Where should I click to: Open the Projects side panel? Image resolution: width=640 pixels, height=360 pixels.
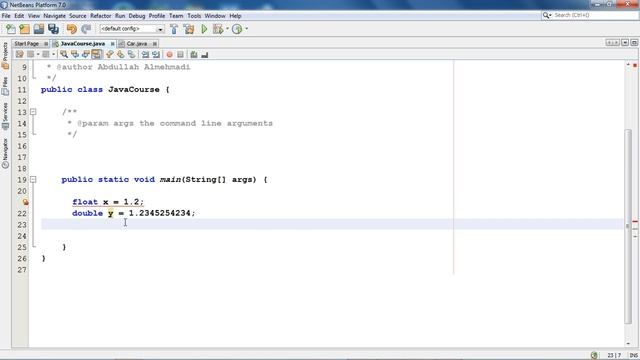(5, 56)
